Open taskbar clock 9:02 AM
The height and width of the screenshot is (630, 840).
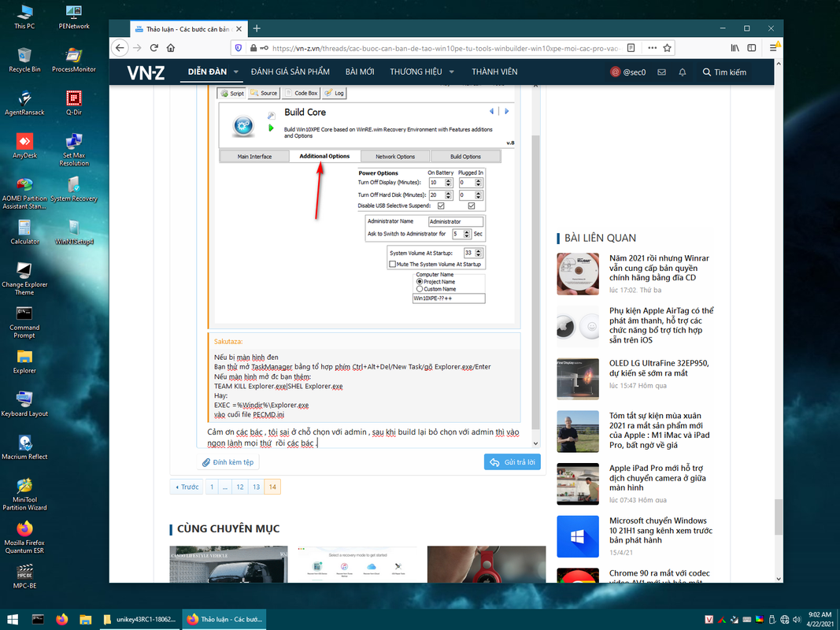[820, 619]
